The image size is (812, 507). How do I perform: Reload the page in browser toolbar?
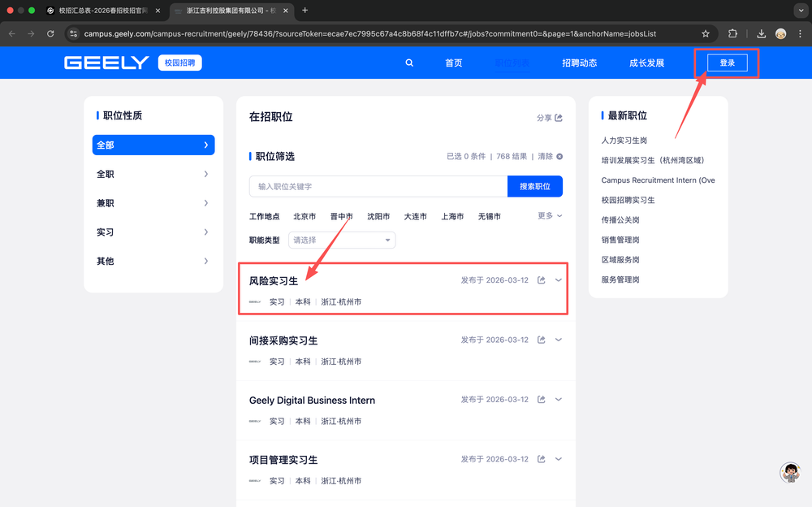[x=50, y=33]
